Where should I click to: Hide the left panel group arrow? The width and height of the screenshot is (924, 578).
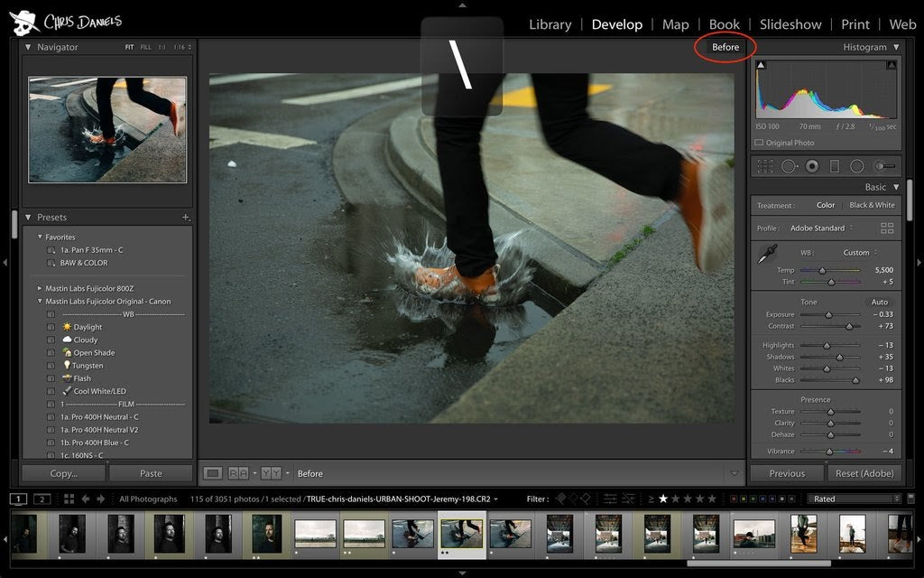click(x=5, y=262)
